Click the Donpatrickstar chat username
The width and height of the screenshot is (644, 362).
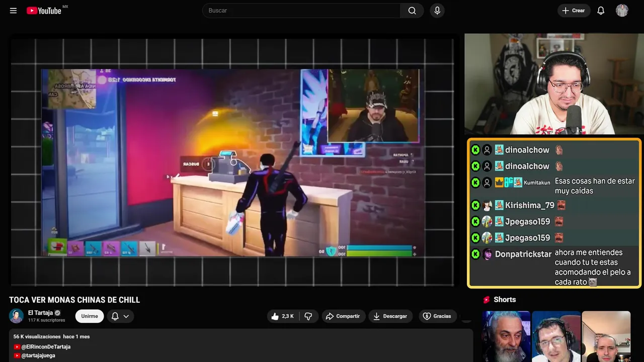523,254
